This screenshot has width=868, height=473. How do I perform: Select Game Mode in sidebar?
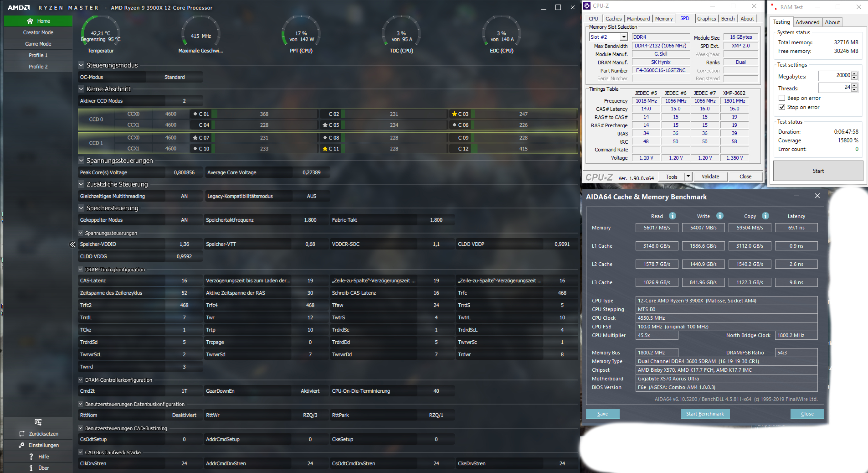pyautogui.click(x=38, y=44)
